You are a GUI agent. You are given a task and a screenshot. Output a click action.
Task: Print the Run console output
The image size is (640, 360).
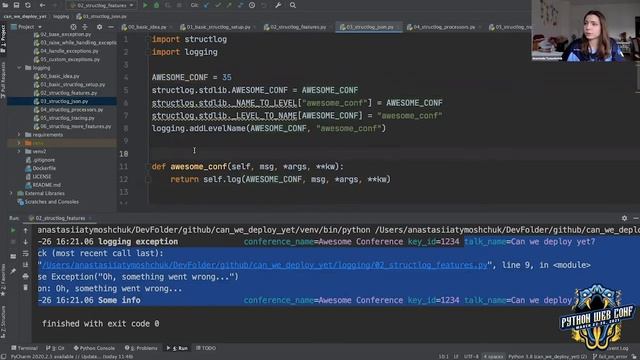[x=25, y=276]
